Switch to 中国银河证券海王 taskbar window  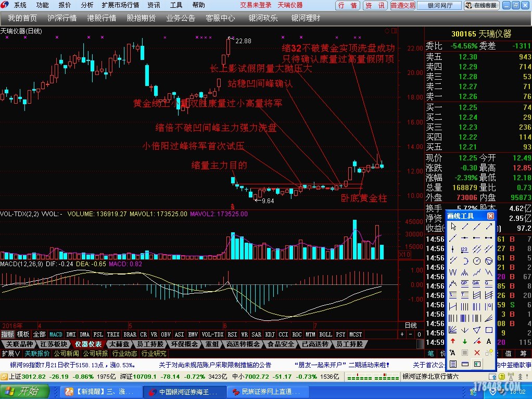184,392
